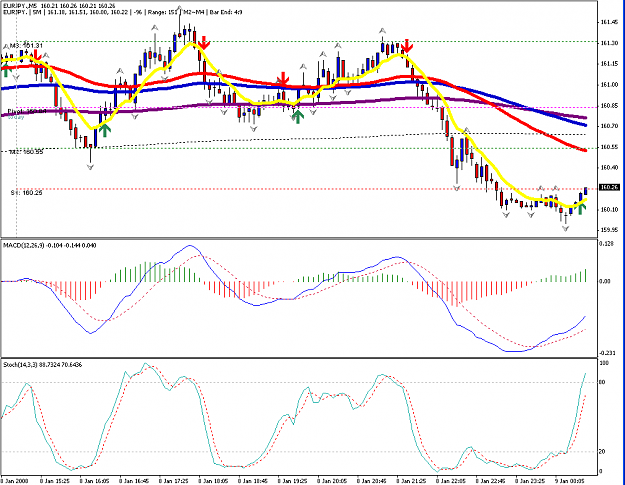Click the red sell arrow near 21:25
Viewport: 625px width, 485px height.
point(407,45)
